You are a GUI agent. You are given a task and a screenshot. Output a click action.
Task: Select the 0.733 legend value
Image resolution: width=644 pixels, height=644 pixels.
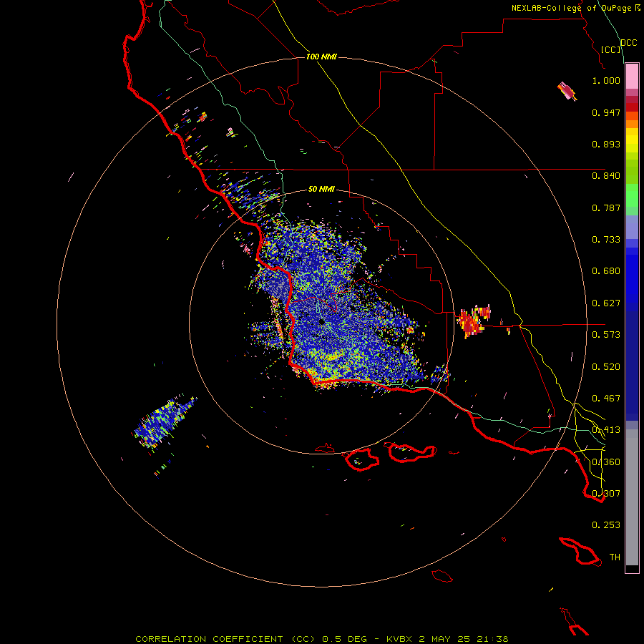tap(606, 240)
